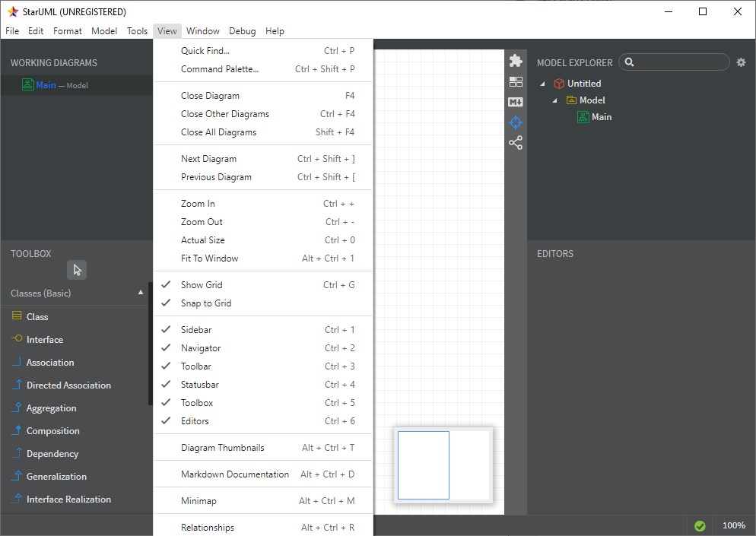
Task: Toggle Show Grid option
Action: 263,285
